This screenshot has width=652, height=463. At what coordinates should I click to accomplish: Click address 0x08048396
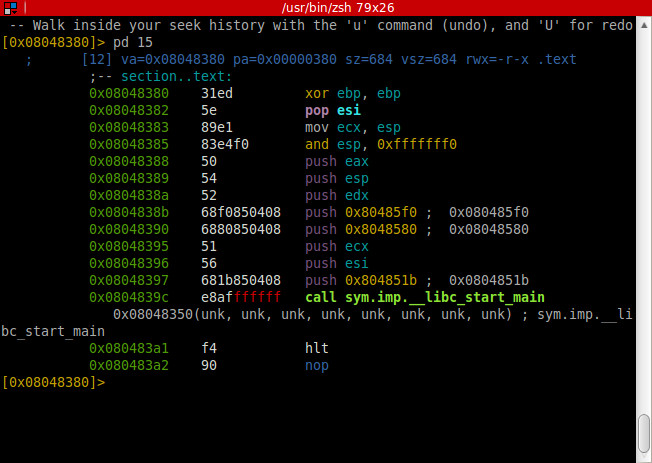click(x=129, y=264)
